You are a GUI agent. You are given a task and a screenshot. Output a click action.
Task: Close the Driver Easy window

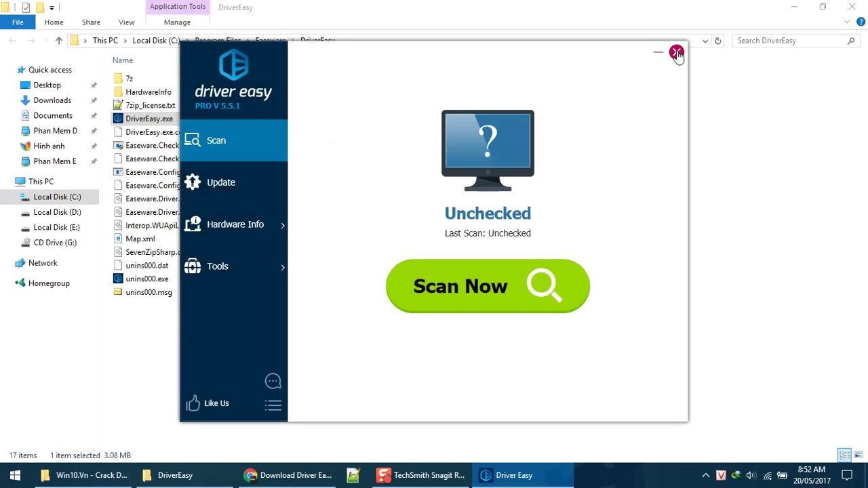coord(677,52)
